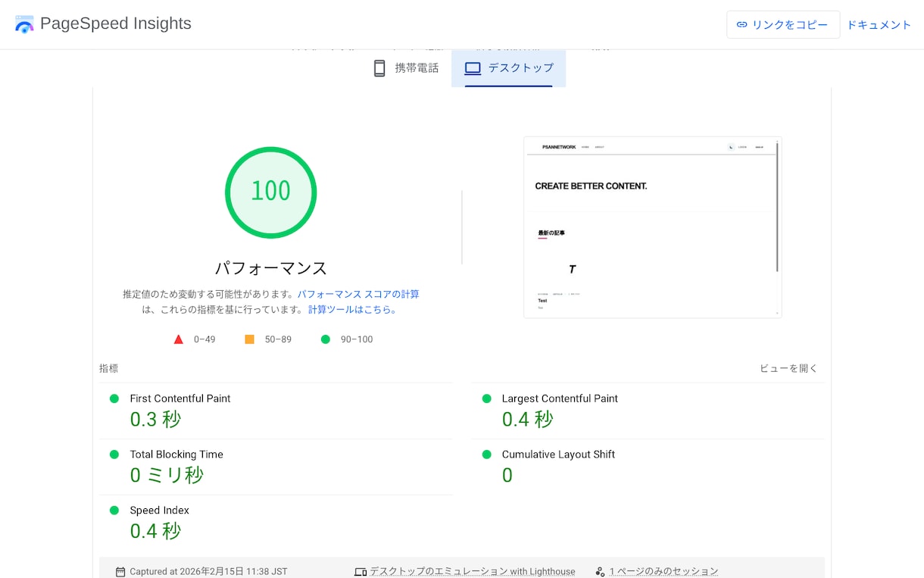Image resolution: width=924 pixels, height=578 pixels.
Task: Click the PageSpeed Insights logo icon
Action: point(24,24)
